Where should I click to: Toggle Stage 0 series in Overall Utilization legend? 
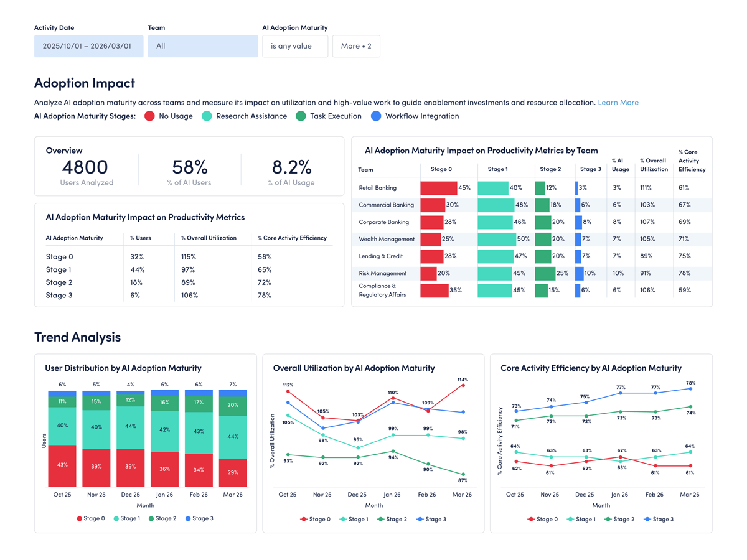click(x=303, y=519)
